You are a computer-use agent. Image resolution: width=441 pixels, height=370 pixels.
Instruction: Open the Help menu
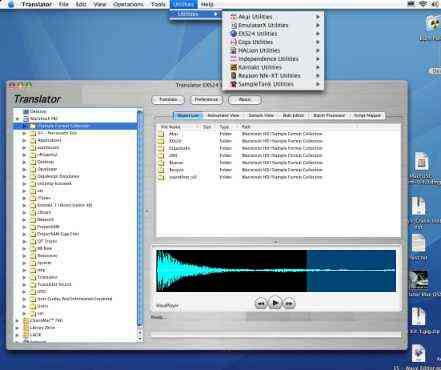[x=207, y=4]
